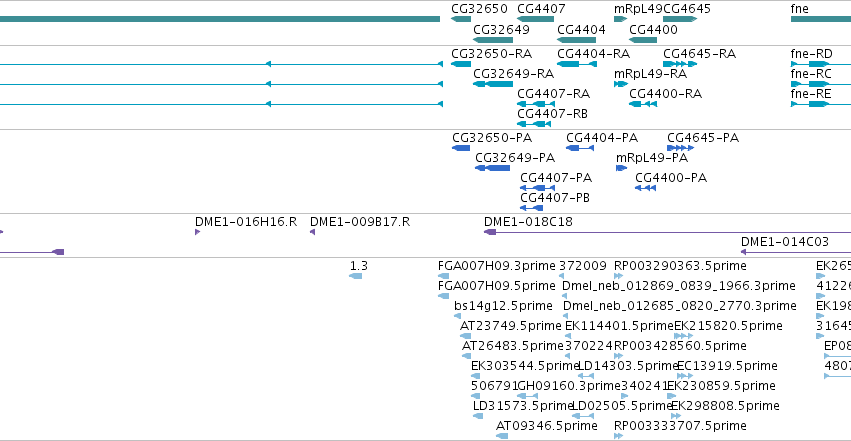Select EST label LD14303.5prime
851x441 pixels.
pos(628,366)
